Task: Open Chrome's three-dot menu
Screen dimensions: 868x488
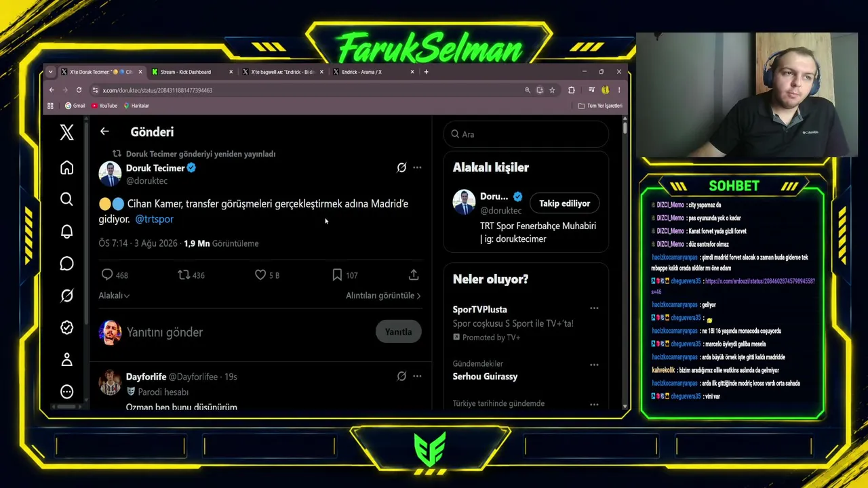Action: 618,90
